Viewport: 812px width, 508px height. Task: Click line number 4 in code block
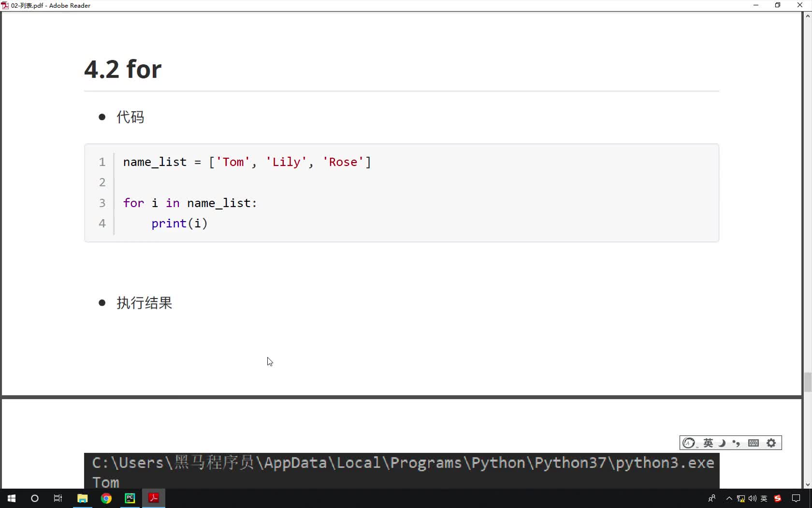coord(102,224)
